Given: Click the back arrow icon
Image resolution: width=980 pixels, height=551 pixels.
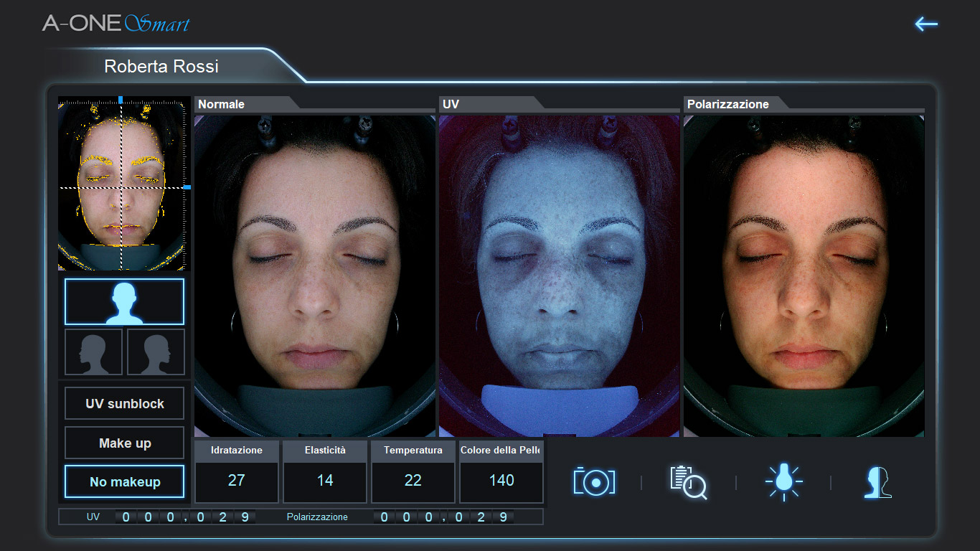Looking at the screenshot, I should coord(925,24).
